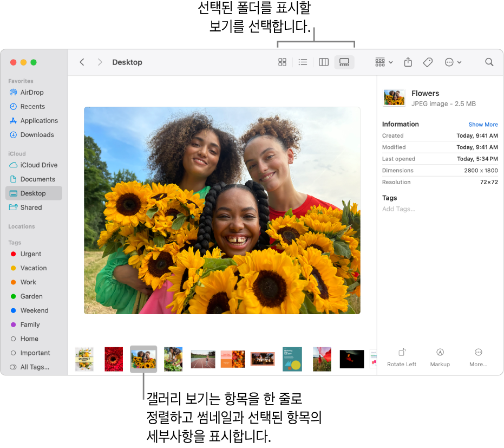
Task: Click the Locations section header
Action: (22, 226)
